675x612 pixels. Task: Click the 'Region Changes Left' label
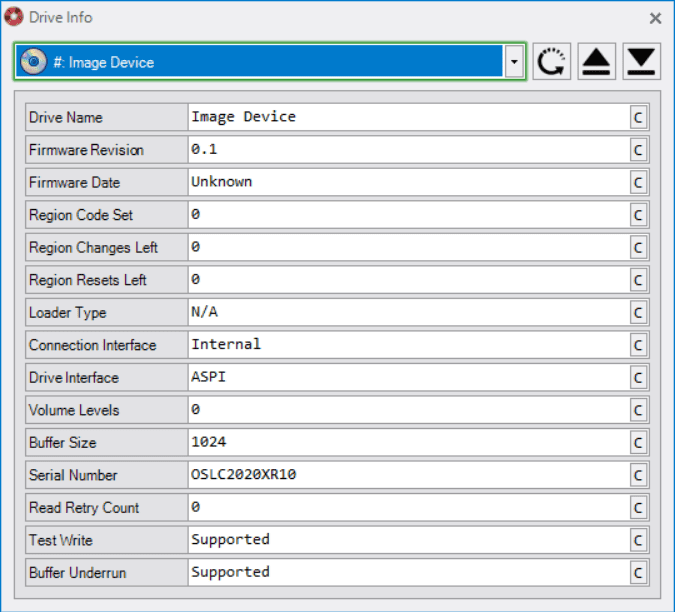[x=93, y=248]
